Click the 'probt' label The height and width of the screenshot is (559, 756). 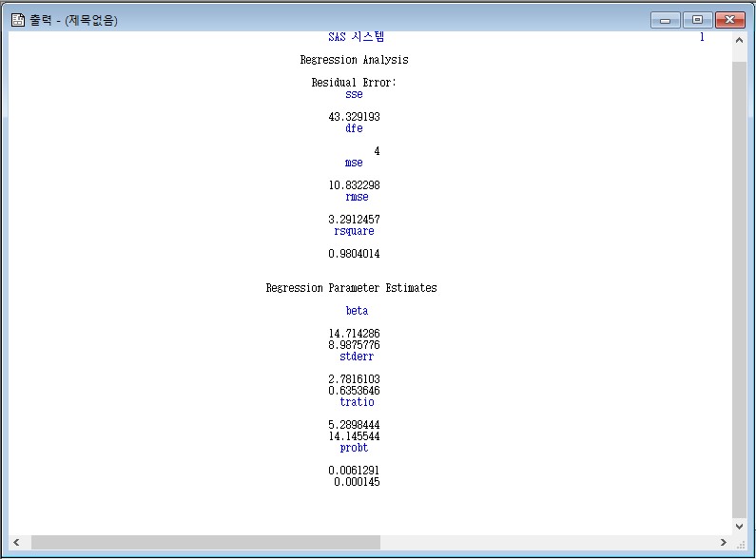354,448
